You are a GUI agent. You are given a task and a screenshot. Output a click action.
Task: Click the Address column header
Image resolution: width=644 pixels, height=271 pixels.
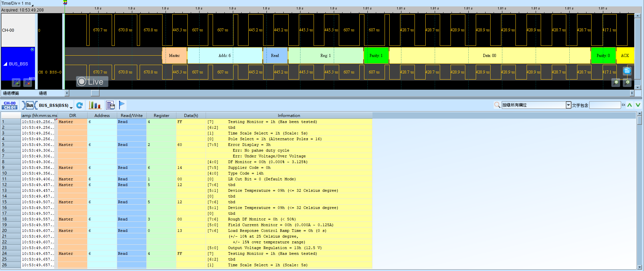click(102, 115)
